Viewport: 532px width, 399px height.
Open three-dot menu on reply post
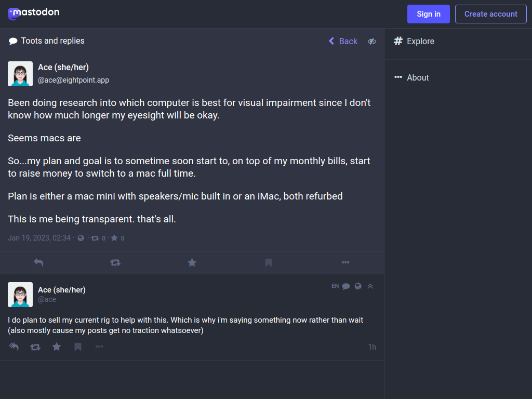coord(99,347)
